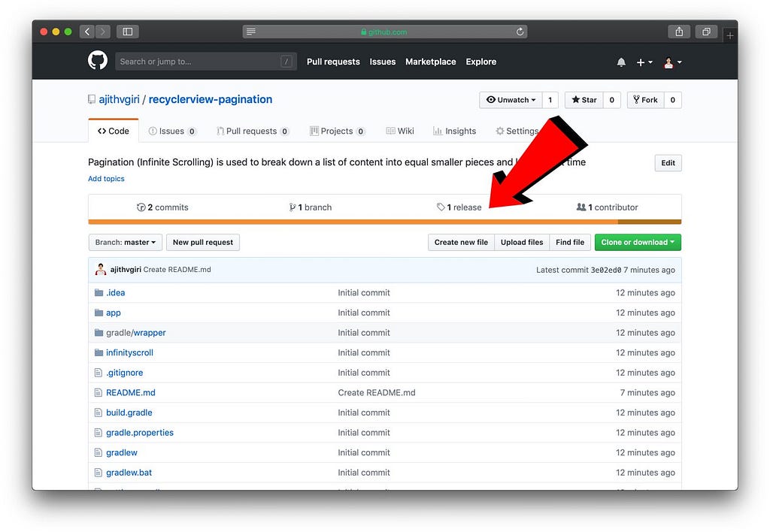This screenshot has width=770, height=532.
Task: Expand the Branch: master dropdown
Action: (x=126, y=243)
